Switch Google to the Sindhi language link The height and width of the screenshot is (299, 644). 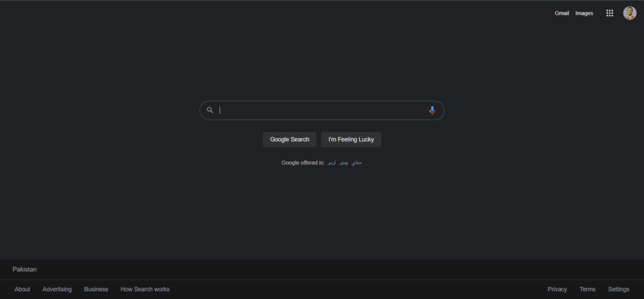357,163
